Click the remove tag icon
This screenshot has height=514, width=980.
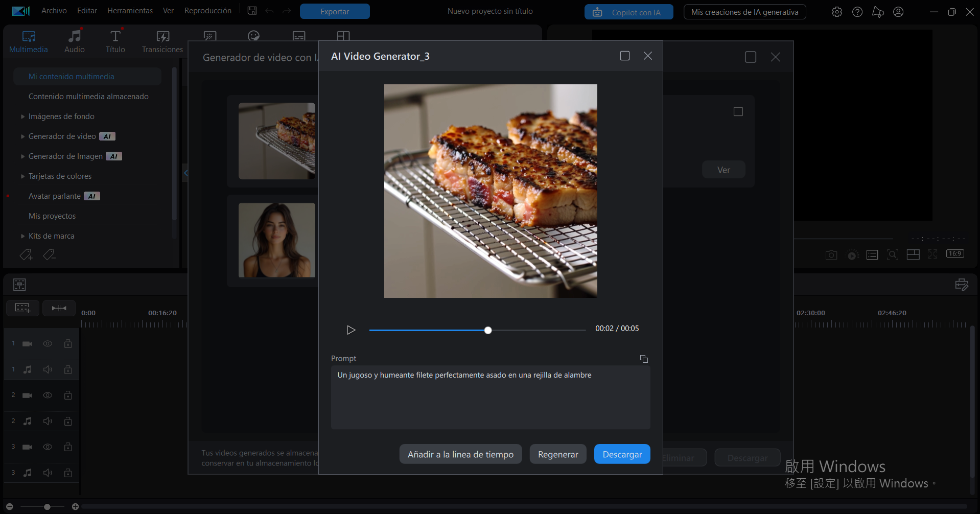tap(49, 254)
